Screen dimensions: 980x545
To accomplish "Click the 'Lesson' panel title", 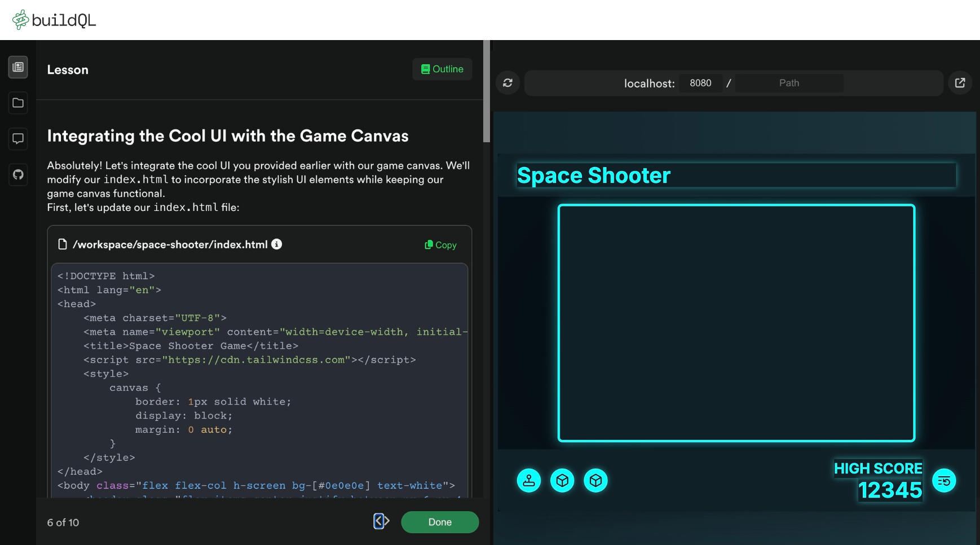I will [x=68, y=70].
